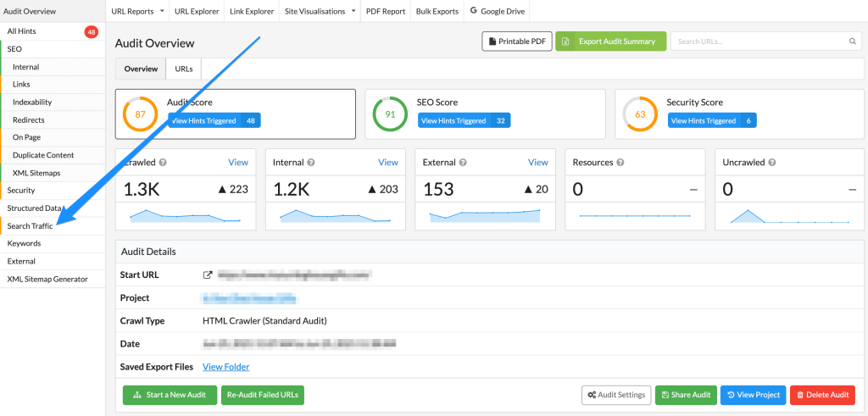
Task: Click the Audit Score 87 circle
Action: pos(140,114)
